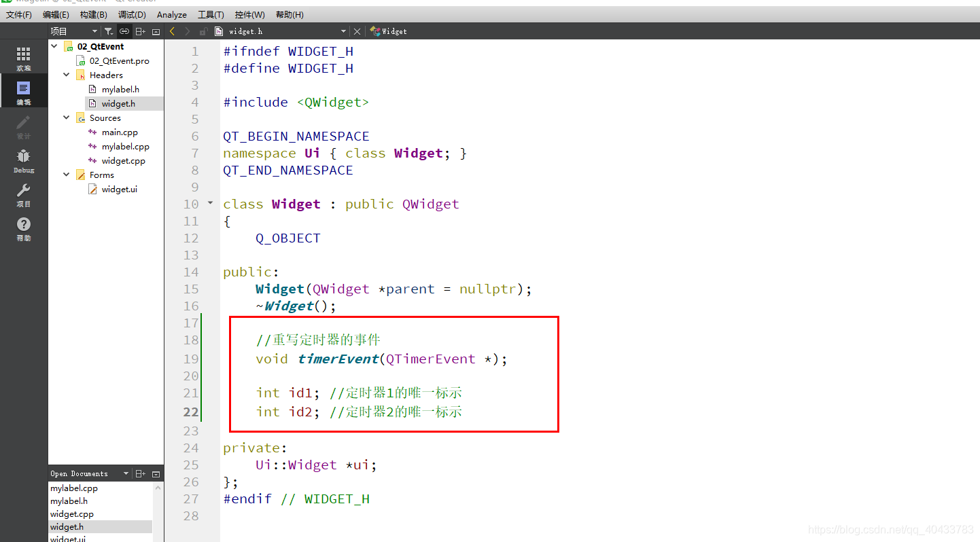Select widget.cpp in Sources tree

click(x=123, y=160)
